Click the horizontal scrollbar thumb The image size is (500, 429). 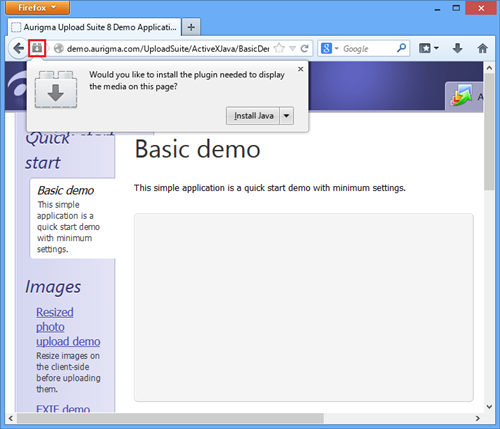coord(170,418)
